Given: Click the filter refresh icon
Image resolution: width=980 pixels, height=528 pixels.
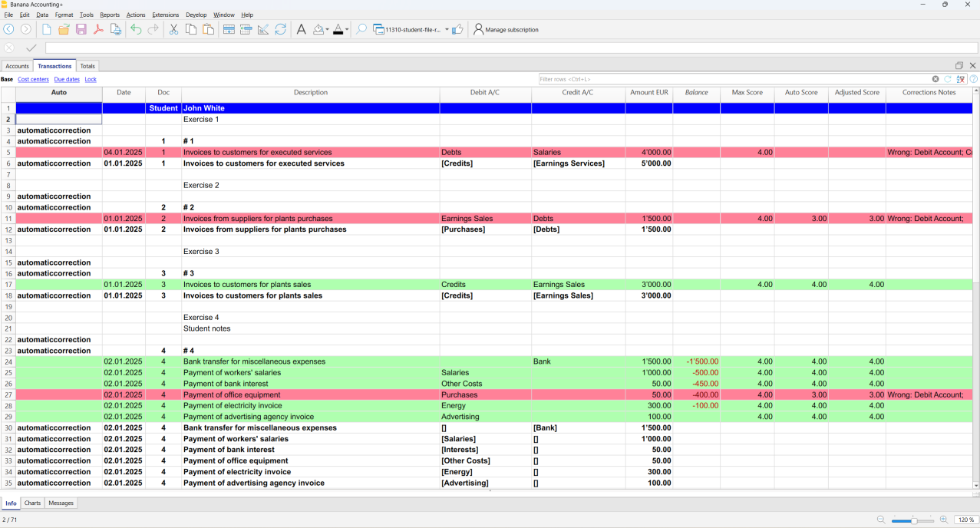Looking at the screenshot, I should tap(948, 79).
